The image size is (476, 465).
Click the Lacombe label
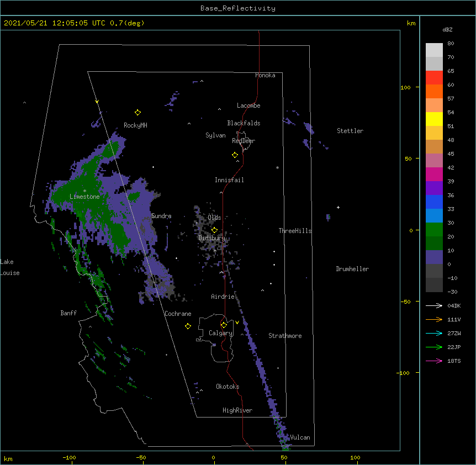pos(248,105)
